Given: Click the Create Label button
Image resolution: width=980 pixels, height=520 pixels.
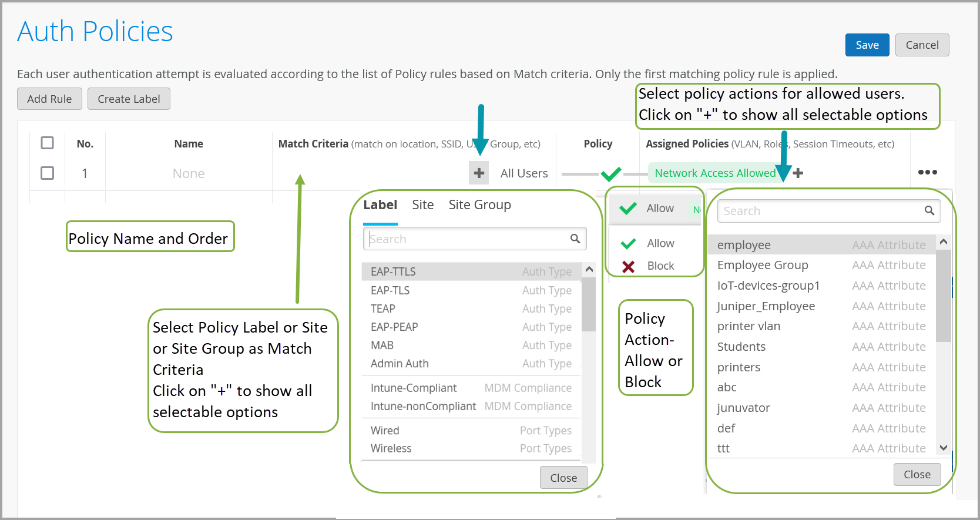Looking at the screenshot, I should pos(129,99).
